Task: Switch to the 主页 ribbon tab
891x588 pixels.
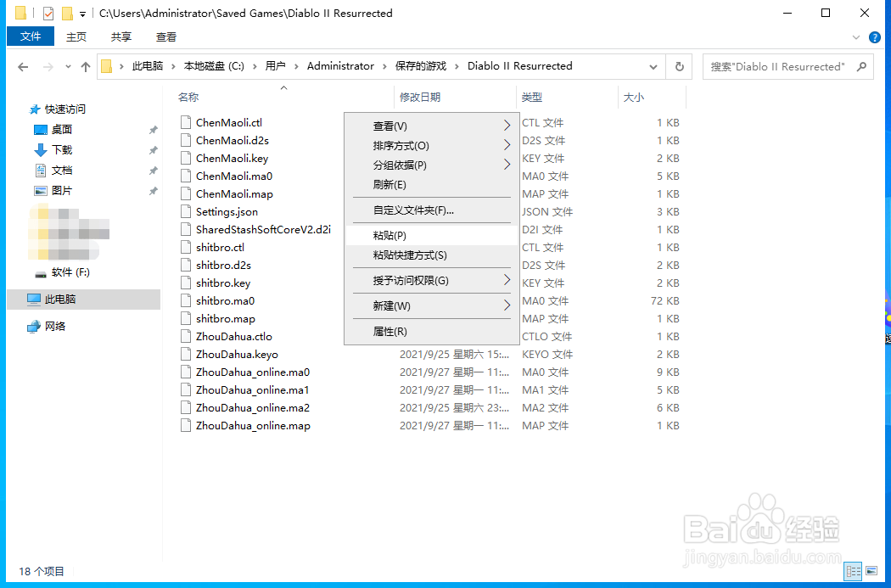Action: [x=76, y=37]
